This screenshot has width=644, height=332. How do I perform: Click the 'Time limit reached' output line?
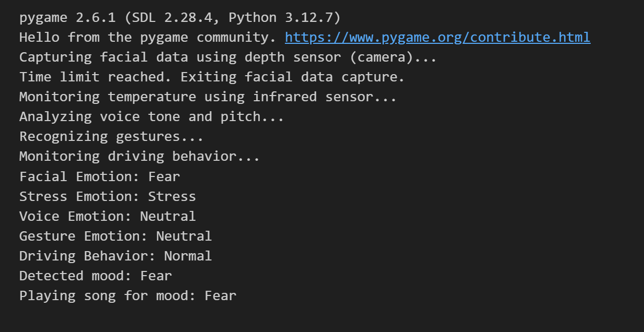(212, 77)
